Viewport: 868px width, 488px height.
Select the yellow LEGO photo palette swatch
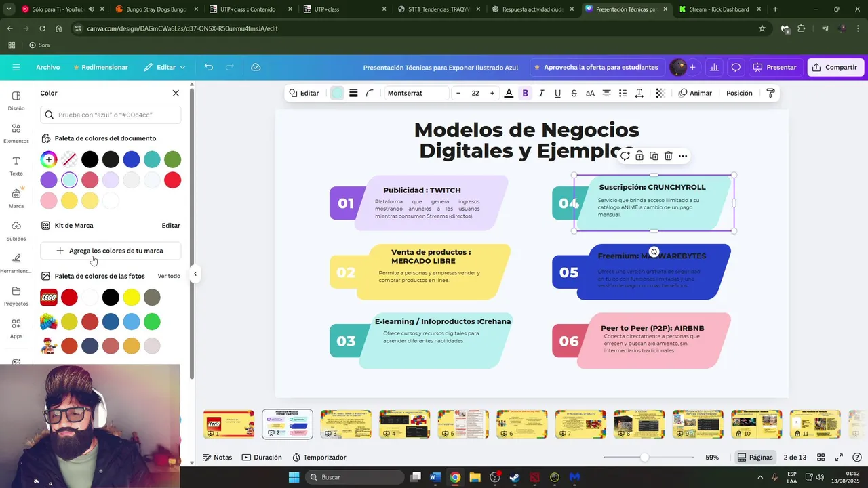point(132,297)
